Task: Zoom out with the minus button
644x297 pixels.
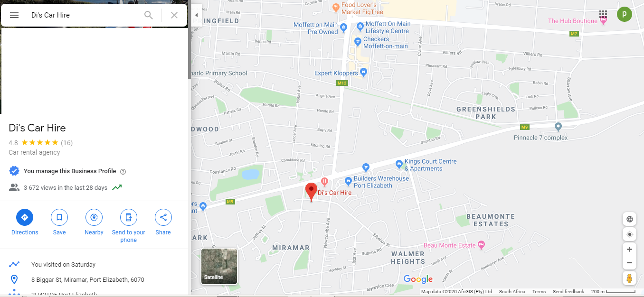Action: pyautogui.click(x=630, y=263)
